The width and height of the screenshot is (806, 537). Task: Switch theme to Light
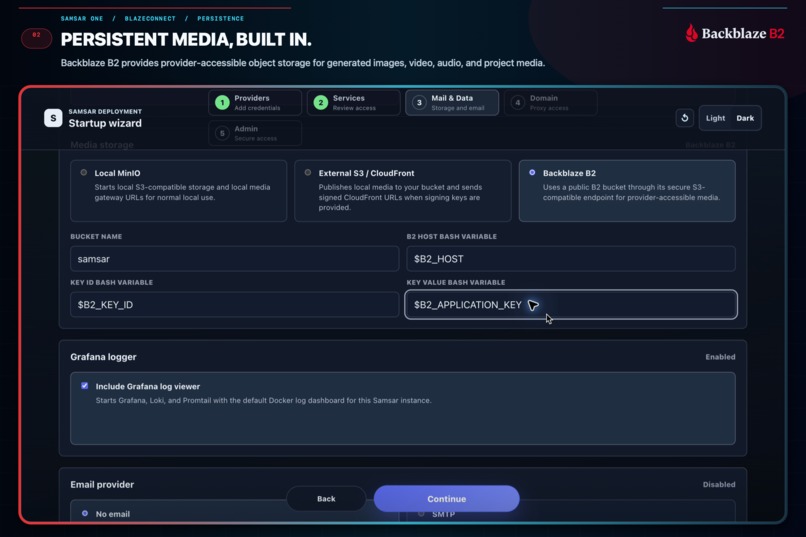(x=715, y=118)
